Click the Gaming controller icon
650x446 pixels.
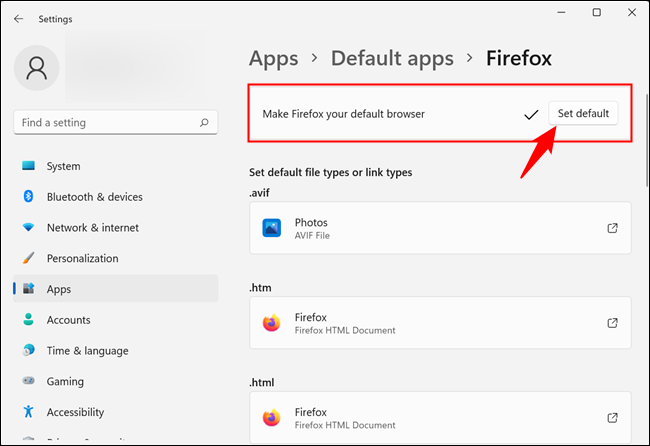[28, 381]
